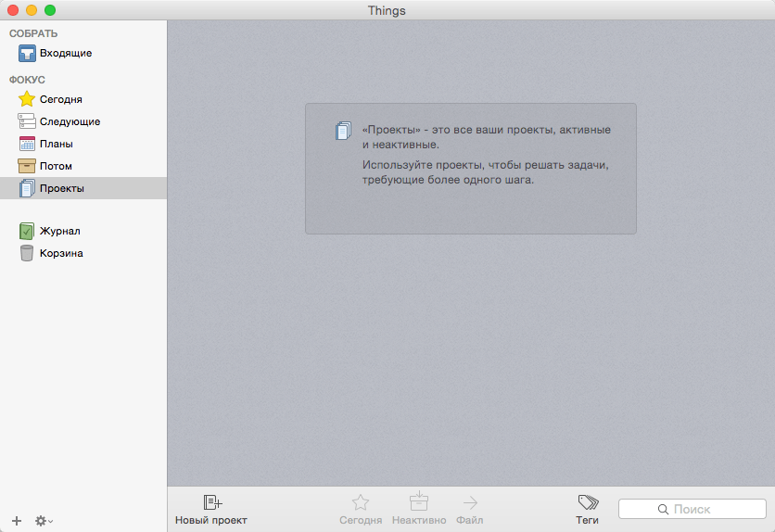Select the Корзина label in sidebar

click(x=61, y=253)
